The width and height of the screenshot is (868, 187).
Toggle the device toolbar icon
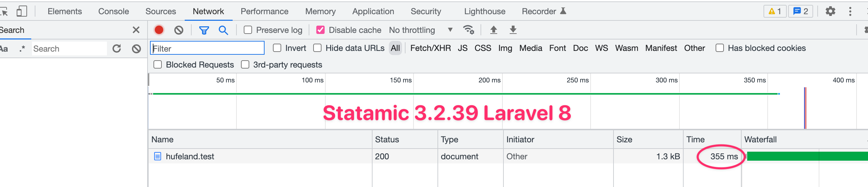(x=22, y=11)
